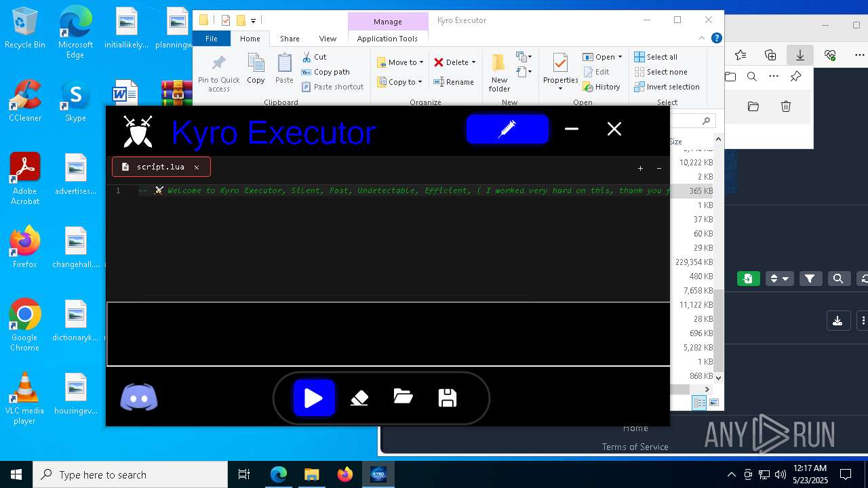Screen dimensions: 868x488
Task: Delete the download with the trash icon
Action: point(785,106)
